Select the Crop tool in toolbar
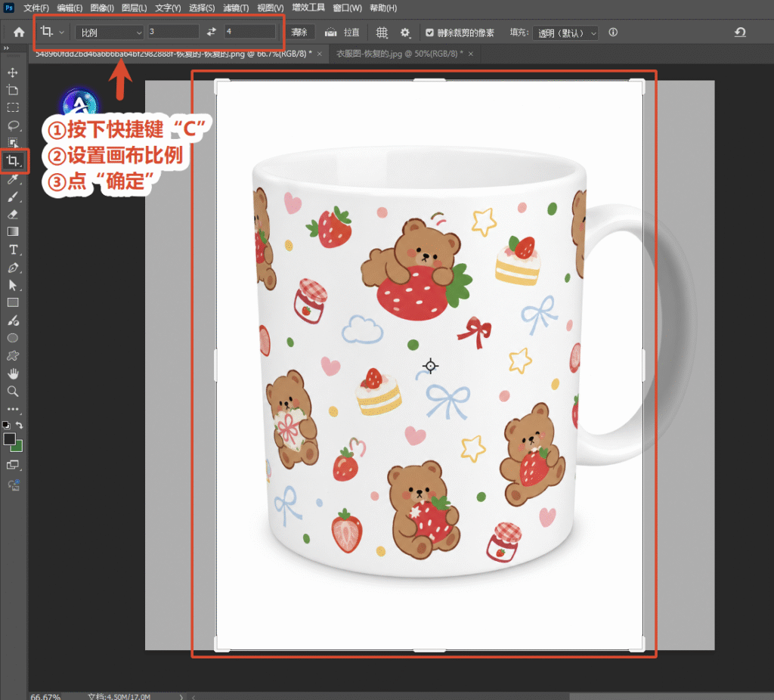Image resolution: width=774 pixels, height=700 pixels. 13,160
